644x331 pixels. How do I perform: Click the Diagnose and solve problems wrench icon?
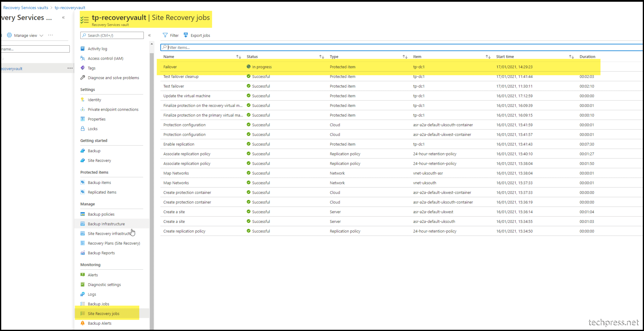point(83,78)
